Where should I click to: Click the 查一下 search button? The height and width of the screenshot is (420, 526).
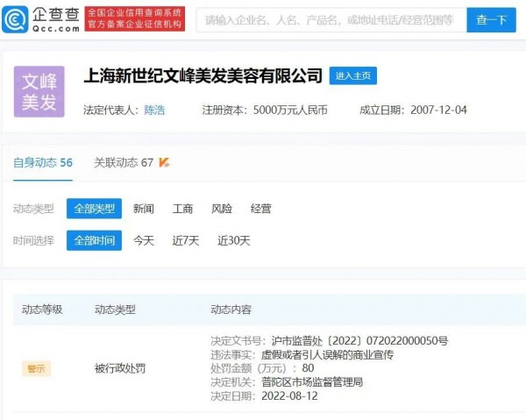tap(491, 20)
